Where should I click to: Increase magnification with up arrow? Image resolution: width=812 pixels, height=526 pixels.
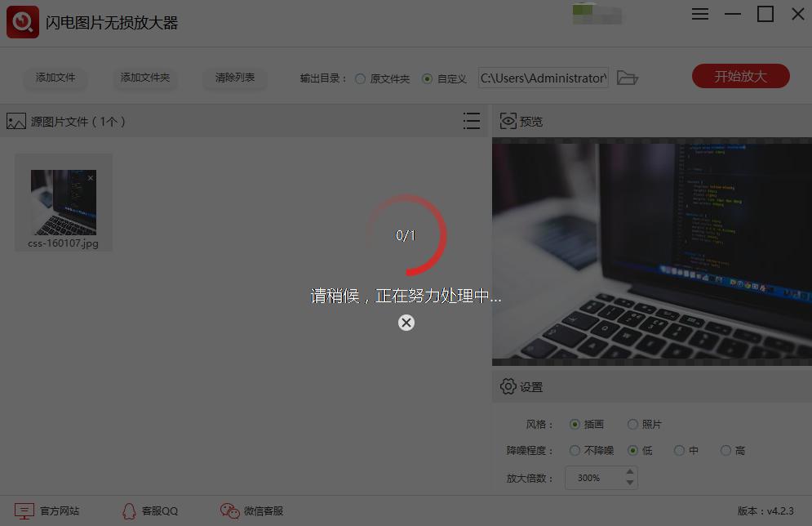[630, 471]
